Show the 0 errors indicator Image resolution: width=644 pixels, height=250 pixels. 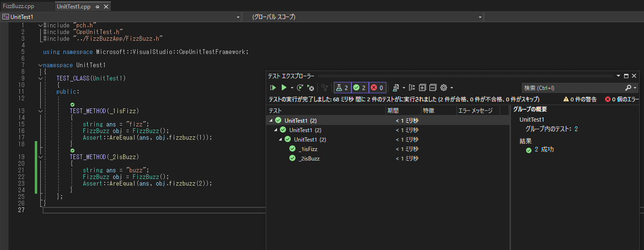tap(622, 99)
